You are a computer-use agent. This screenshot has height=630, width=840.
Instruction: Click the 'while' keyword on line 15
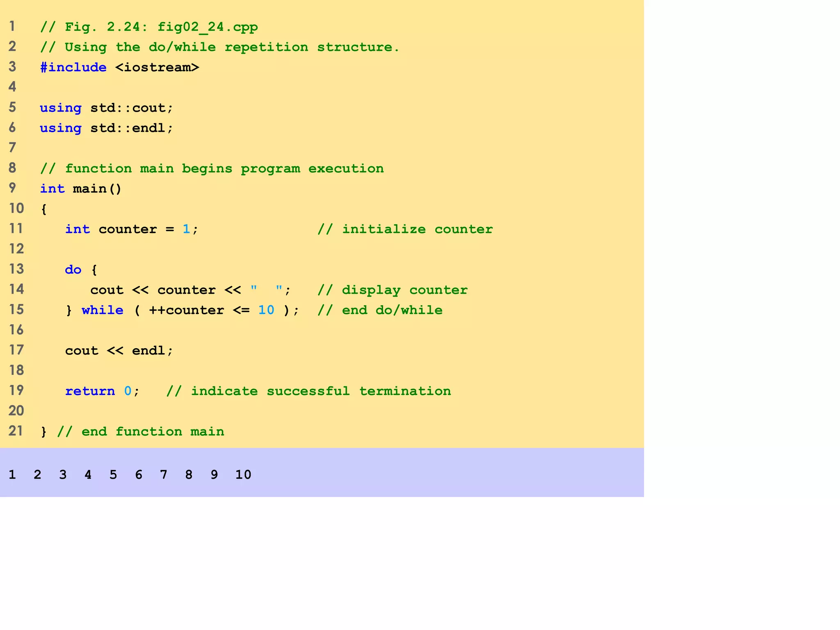point(103,310)
